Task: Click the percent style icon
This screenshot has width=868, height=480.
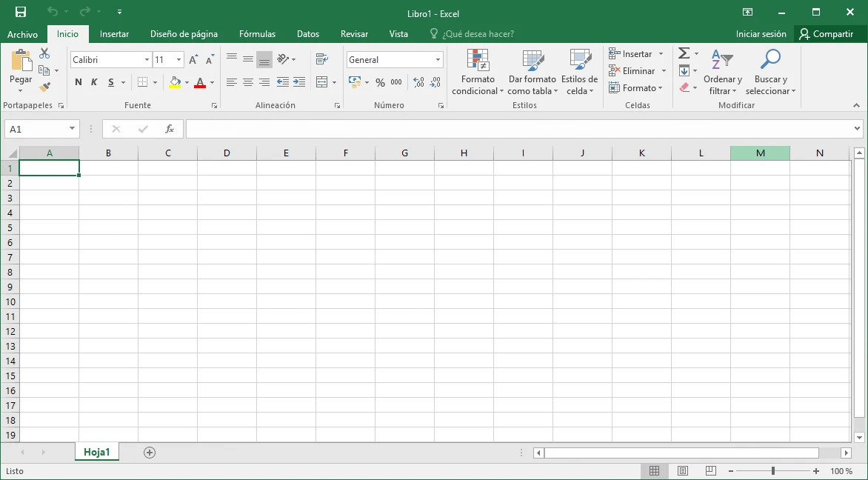Action: click(x=380, y=82)
